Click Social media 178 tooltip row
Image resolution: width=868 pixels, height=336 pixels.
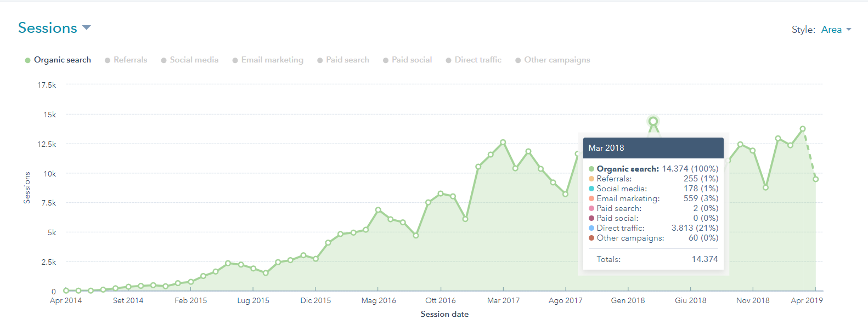[653, 189]
